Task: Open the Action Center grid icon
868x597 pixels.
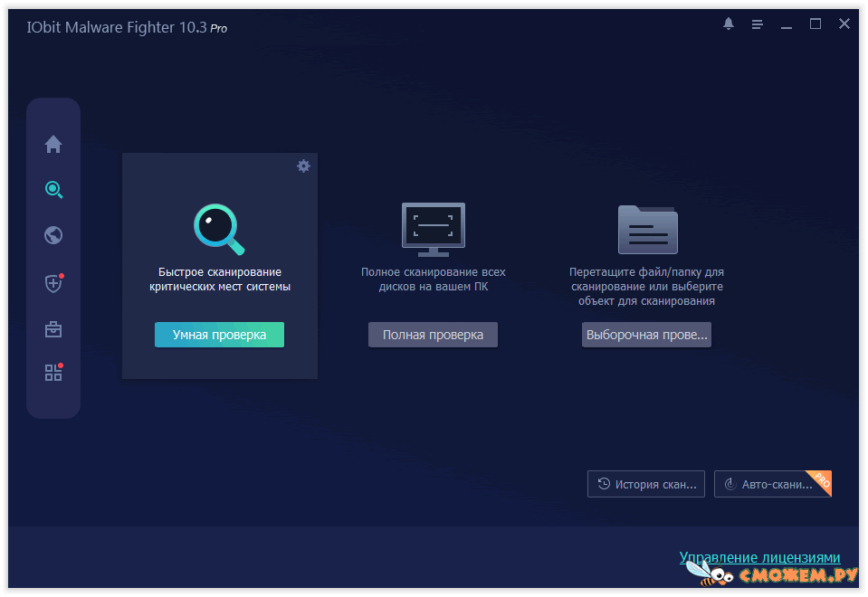Action: [53, 373]
